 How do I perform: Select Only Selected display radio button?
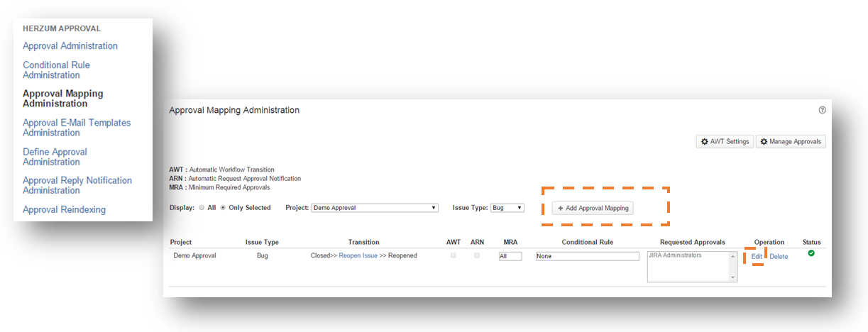(x=224, y=208)
